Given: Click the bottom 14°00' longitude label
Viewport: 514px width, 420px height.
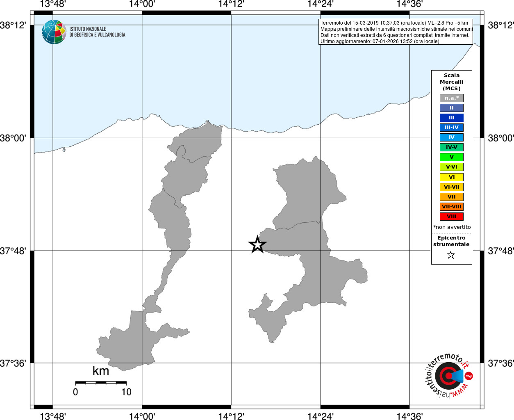Looking at the screenshot, I should (x=142, y=416).
